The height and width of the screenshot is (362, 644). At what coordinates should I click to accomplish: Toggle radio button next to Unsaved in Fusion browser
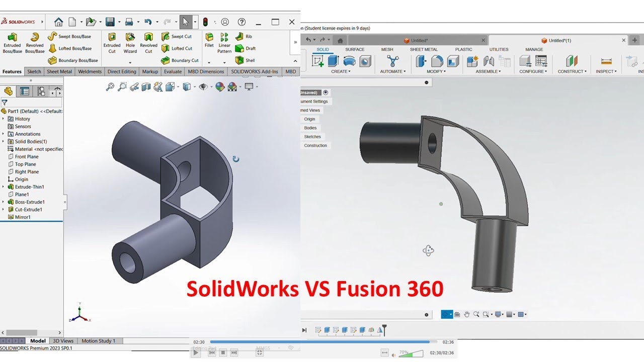326,93
